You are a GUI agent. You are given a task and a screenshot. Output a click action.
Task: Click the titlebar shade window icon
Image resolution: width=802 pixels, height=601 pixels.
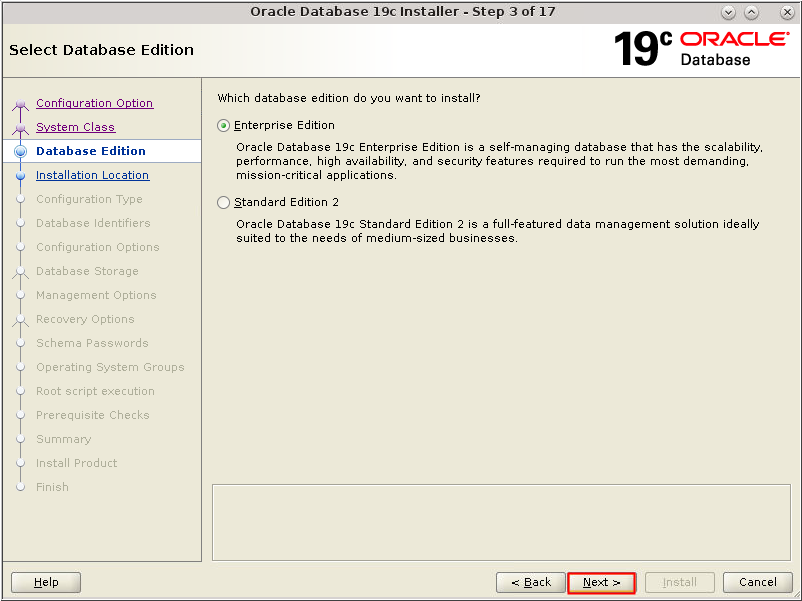(x=751, y=12)
